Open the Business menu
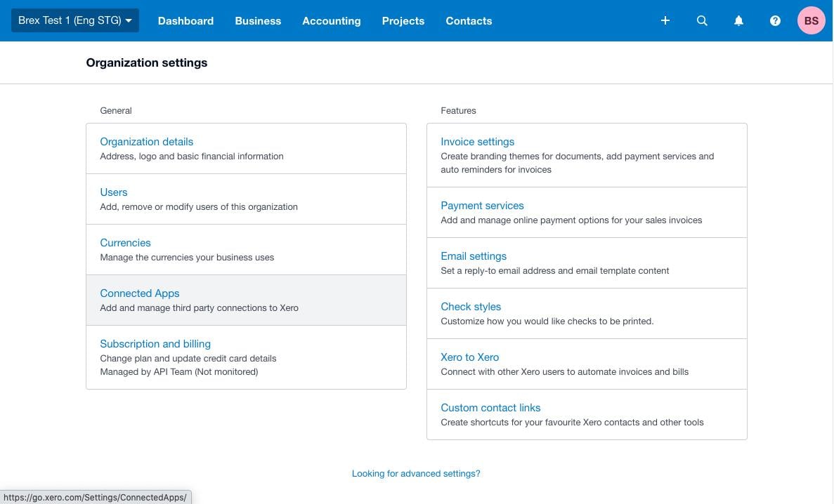 [x=258, y=20]
